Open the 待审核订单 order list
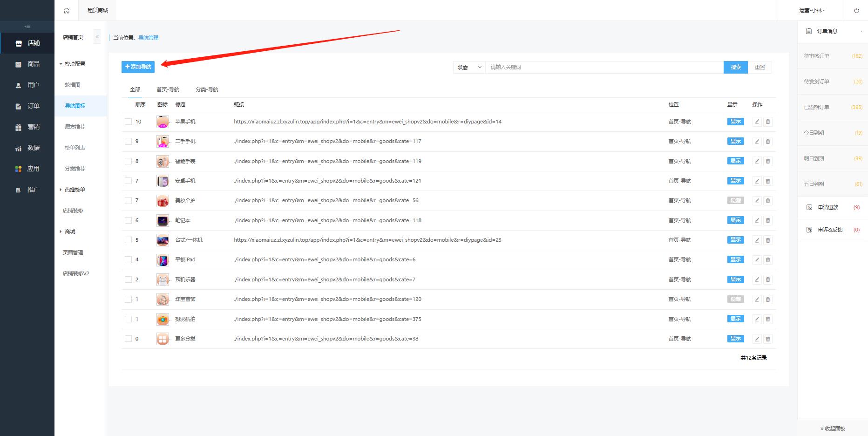The image size is (868, 436). 833,56
